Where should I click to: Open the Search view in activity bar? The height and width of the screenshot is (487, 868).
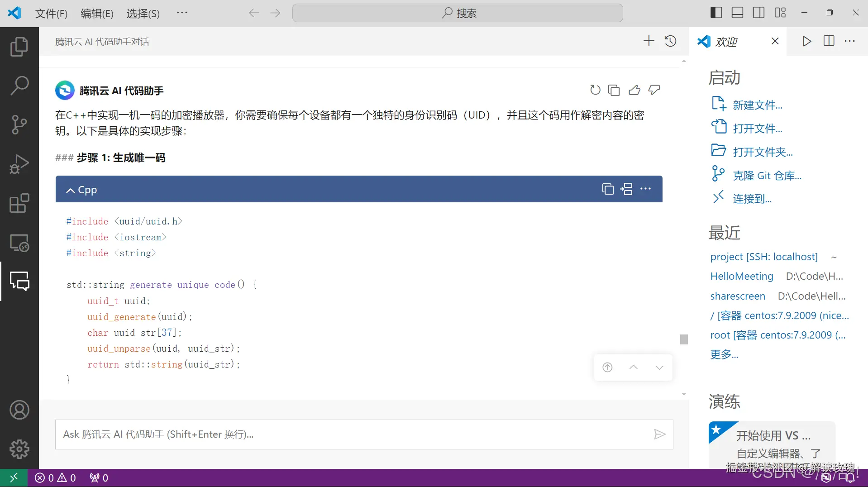(19, 86)
